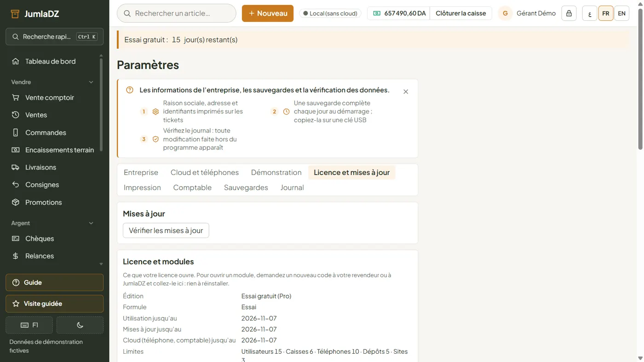Open the Comptable tab

(192, 187)
